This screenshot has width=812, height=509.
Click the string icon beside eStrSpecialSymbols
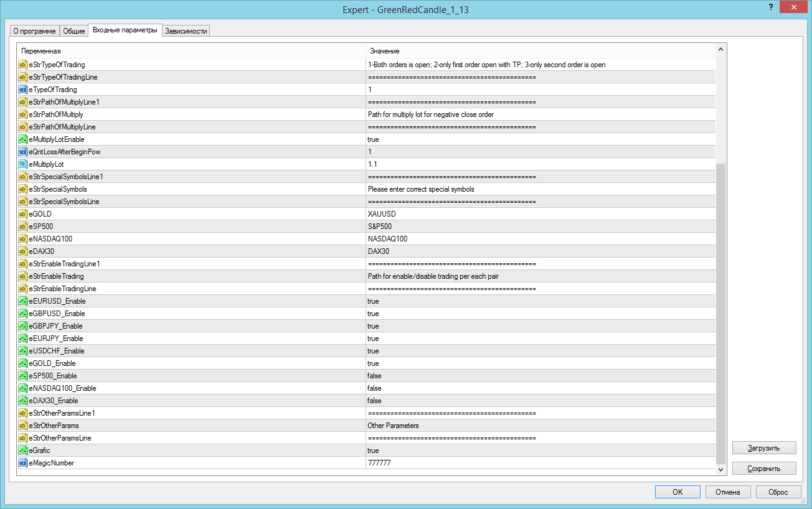[x=23, y=189]
